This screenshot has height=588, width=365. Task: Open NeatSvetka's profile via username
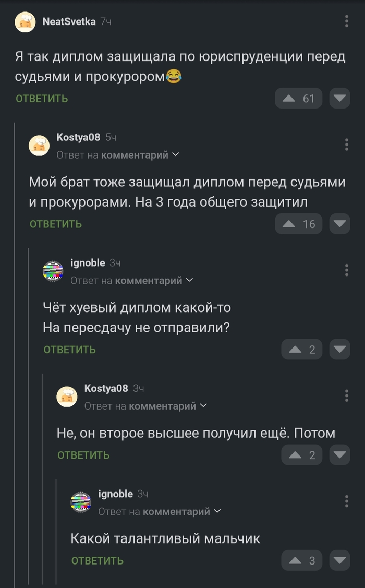pos(69,21)
